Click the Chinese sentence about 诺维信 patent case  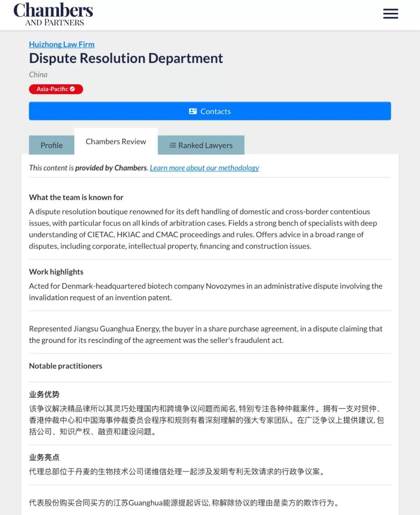point(177,472)
